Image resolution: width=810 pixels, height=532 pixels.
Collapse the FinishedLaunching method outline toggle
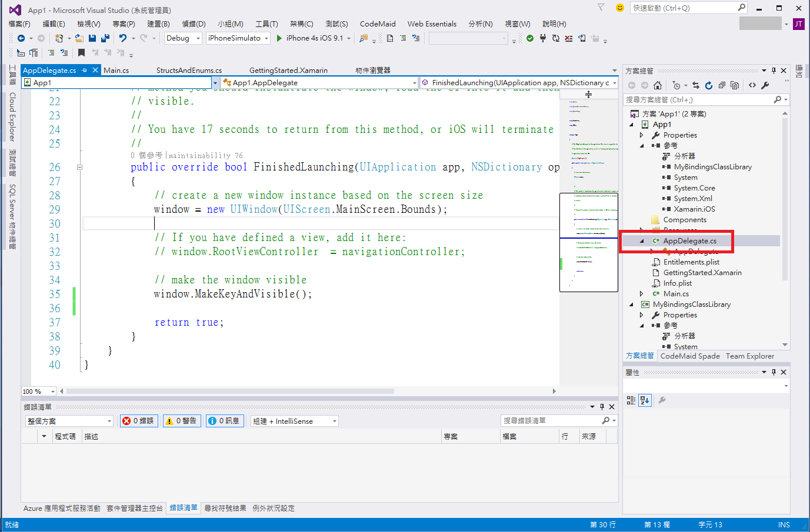coord(79,167)
